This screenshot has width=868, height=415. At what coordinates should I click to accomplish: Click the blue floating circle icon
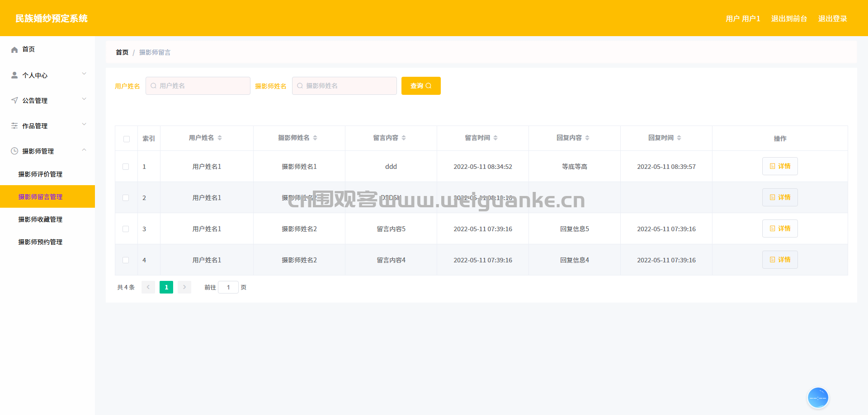click(x=818, y=398)
